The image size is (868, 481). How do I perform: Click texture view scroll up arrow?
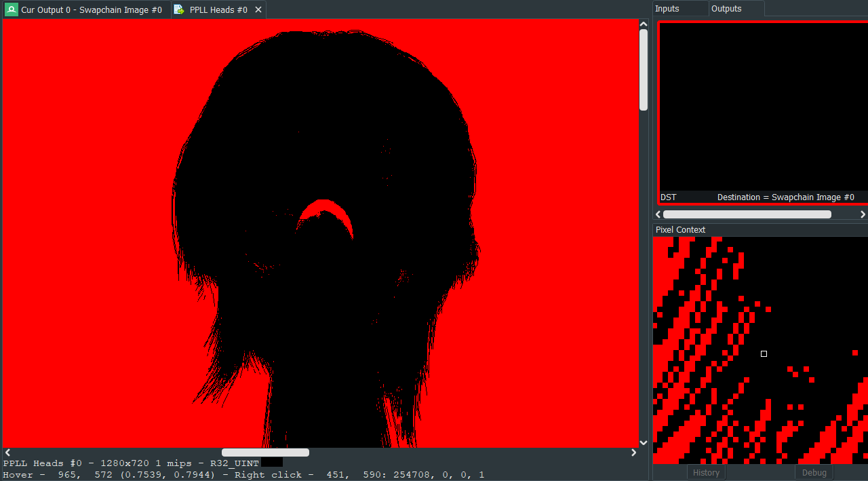click(x=644, y=24)
